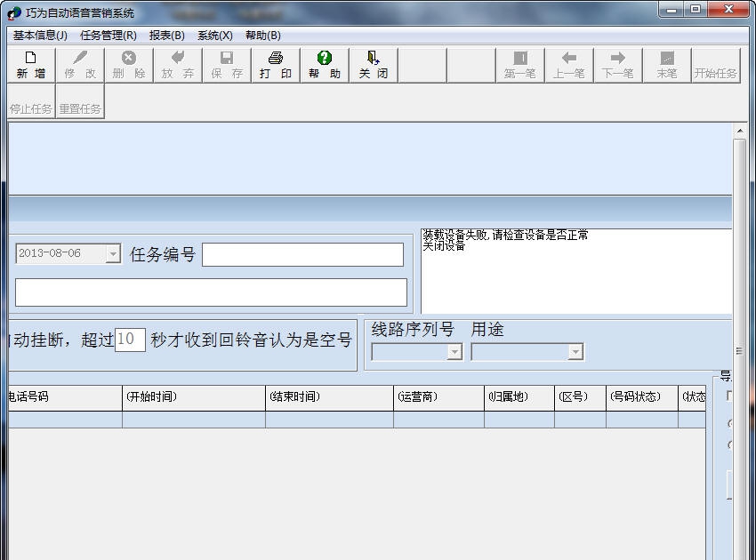This screenshot has height=560, width=756.
Task: Click the 任务编号 input field
Action: [x=302, y=254]
